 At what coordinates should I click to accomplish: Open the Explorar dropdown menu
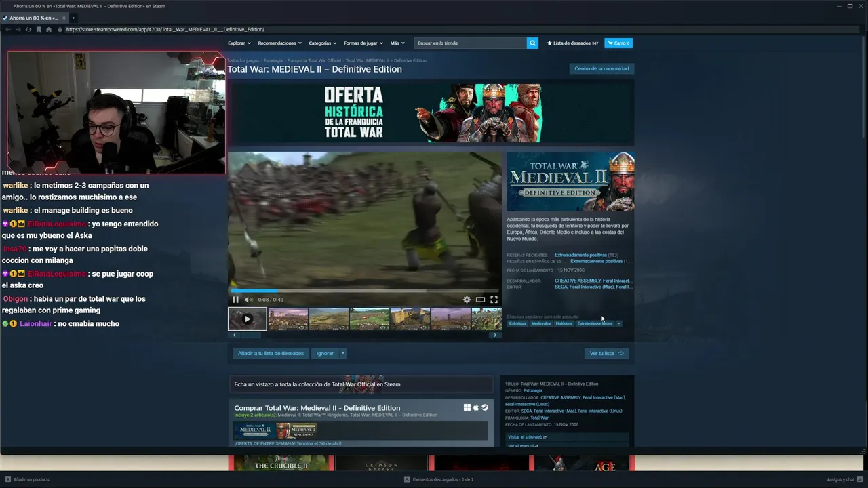pos(239,43)
